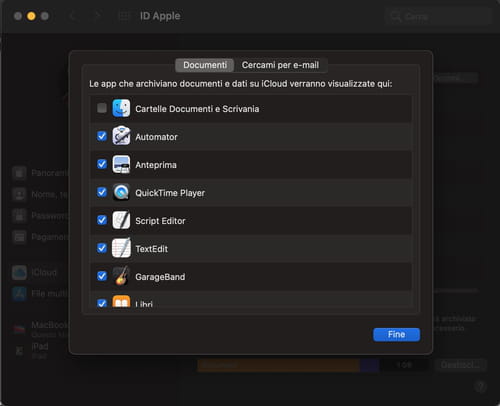Select the Script Editor text label
The image size is (500, 406).
click(160, 221)
